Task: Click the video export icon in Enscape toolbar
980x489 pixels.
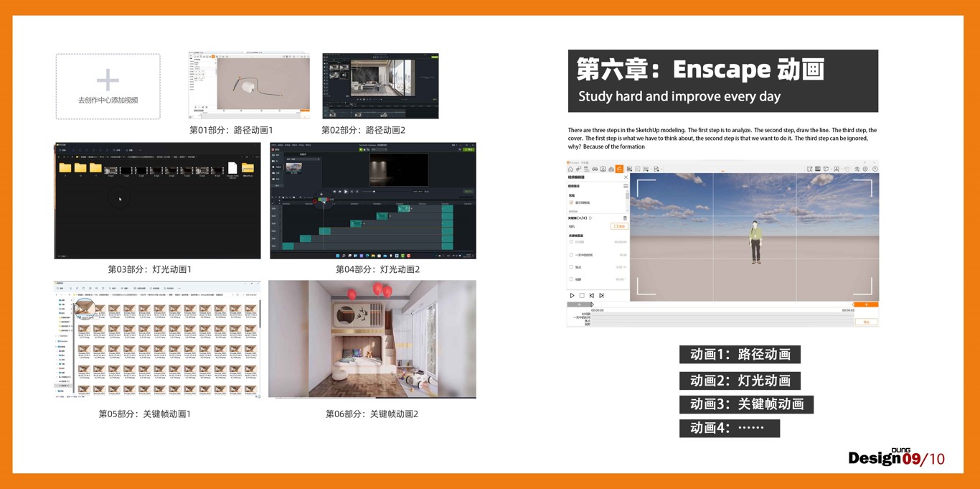Action: (x=646, y=169)
